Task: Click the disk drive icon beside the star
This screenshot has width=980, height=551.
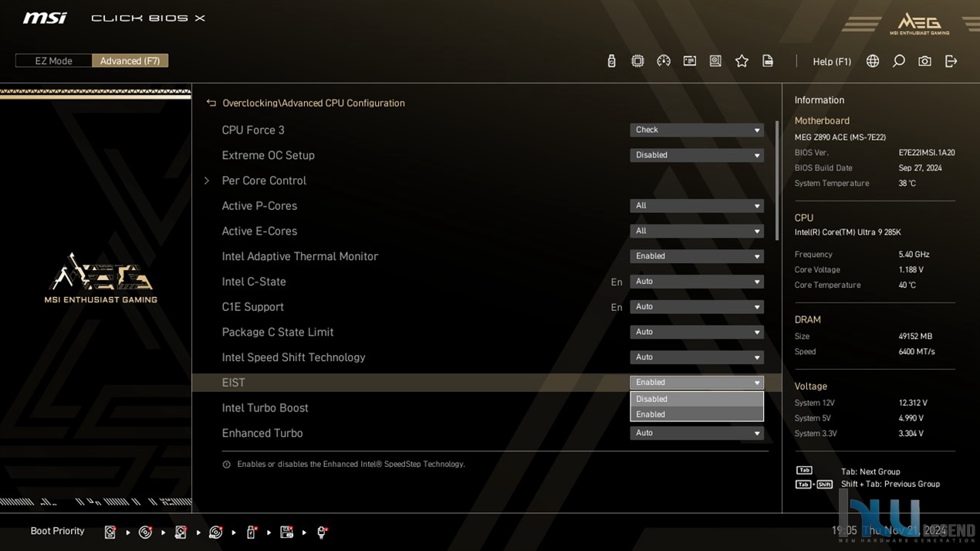Action: (715, 61)
